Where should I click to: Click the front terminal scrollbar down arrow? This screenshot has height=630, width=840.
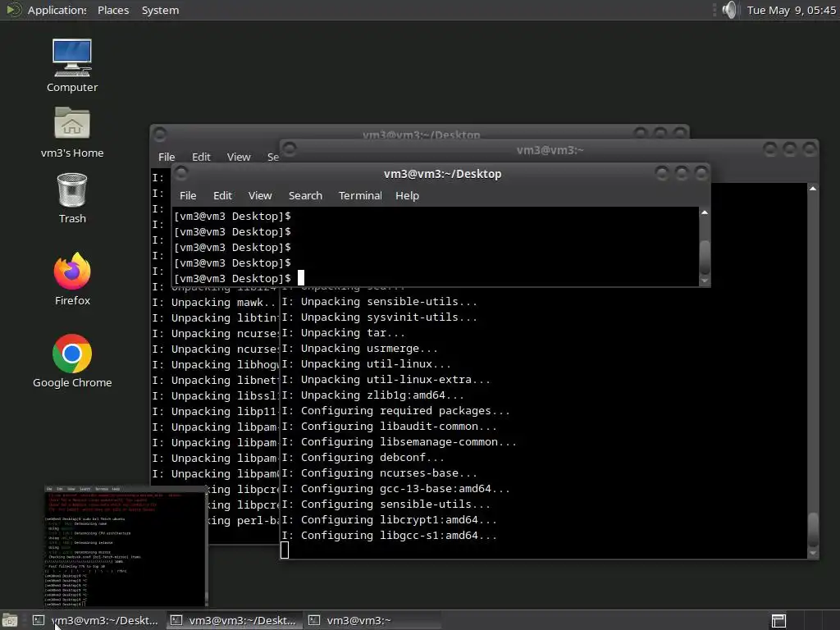705,281
